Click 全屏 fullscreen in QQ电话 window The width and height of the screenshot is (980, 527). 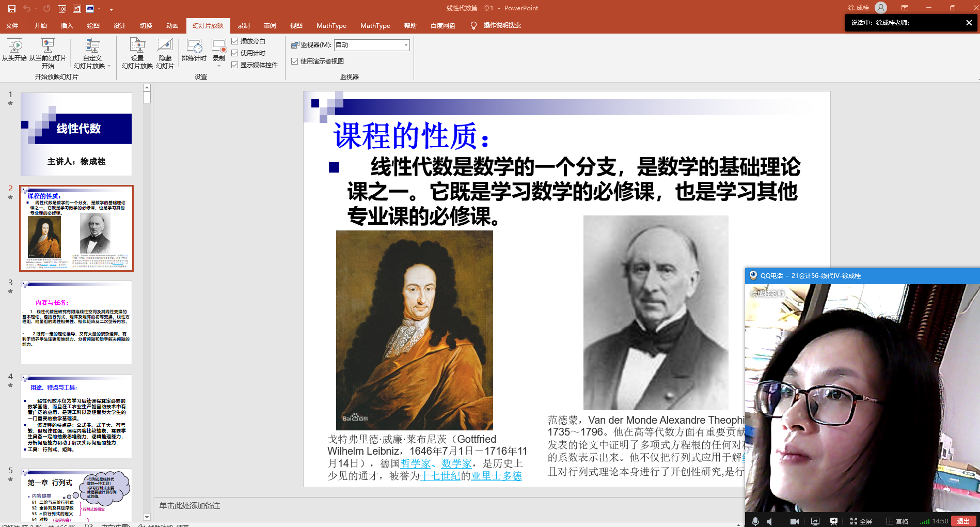(861, 521)
